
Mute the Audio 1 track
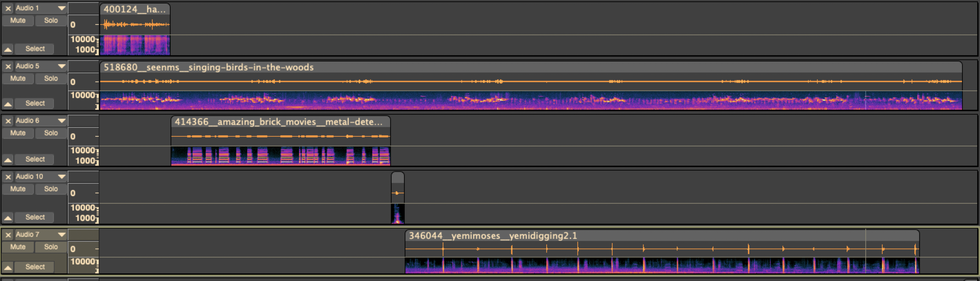(x=18, y=20)
